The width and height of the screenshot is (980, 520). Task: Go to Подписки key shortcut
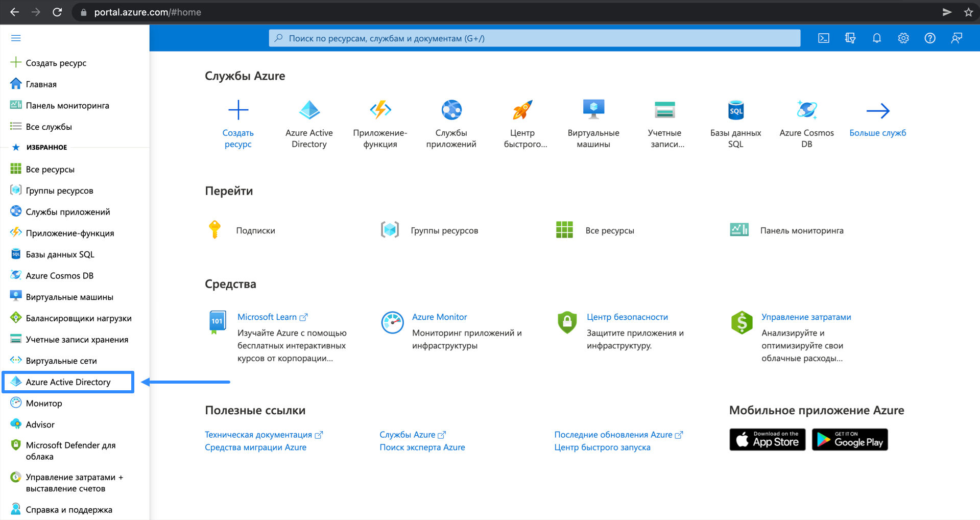(x=242, y=230)
